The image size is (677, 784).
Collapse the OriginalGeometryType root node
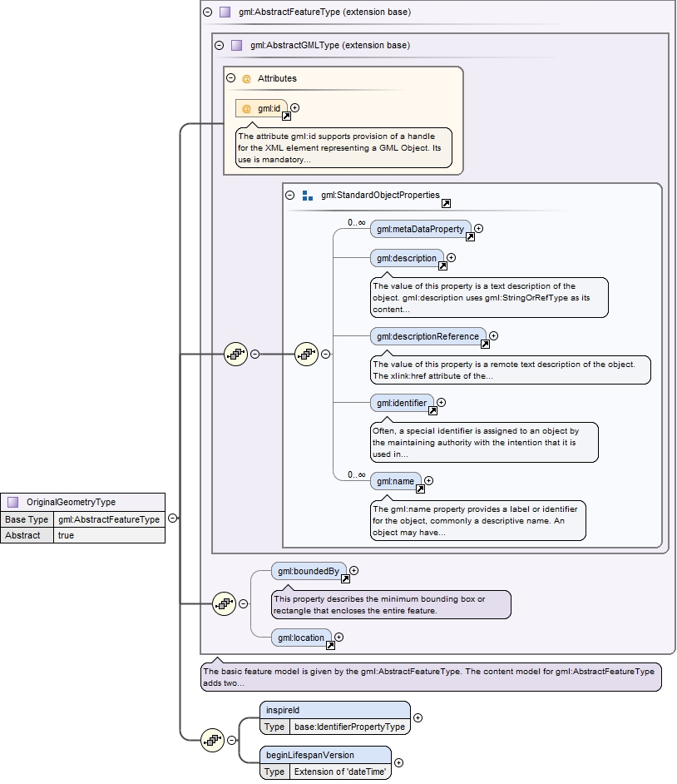pyautogui.click(x=172, y=519)
